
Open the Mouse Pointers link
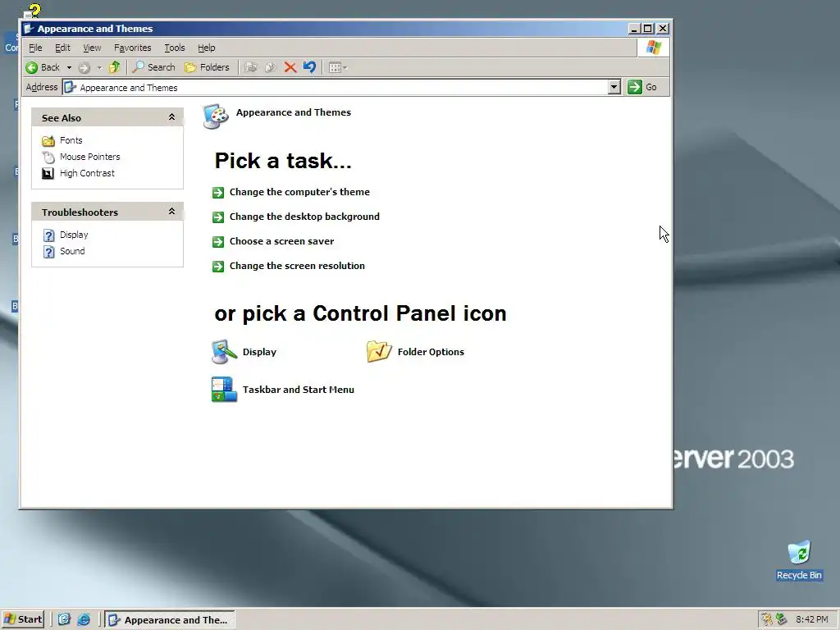pyautogui.click(x=90, y=157)
